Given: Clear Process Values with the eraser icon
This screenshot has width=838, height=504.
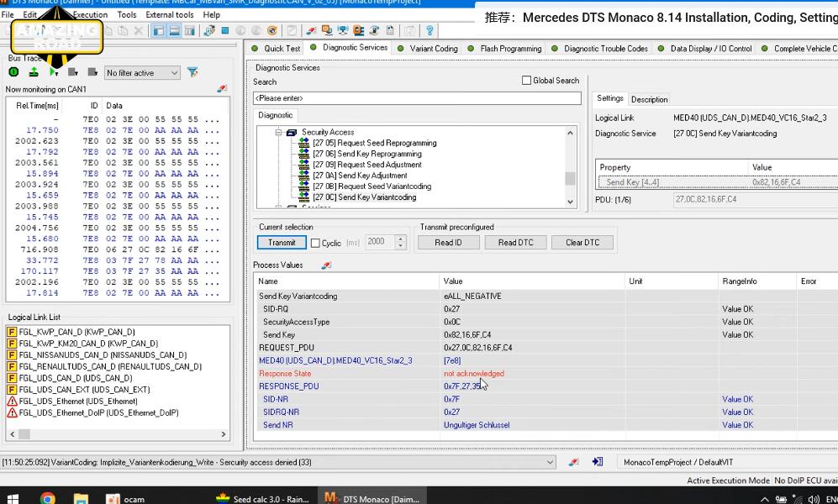Looking at the screenshot, I should [326, 265].
